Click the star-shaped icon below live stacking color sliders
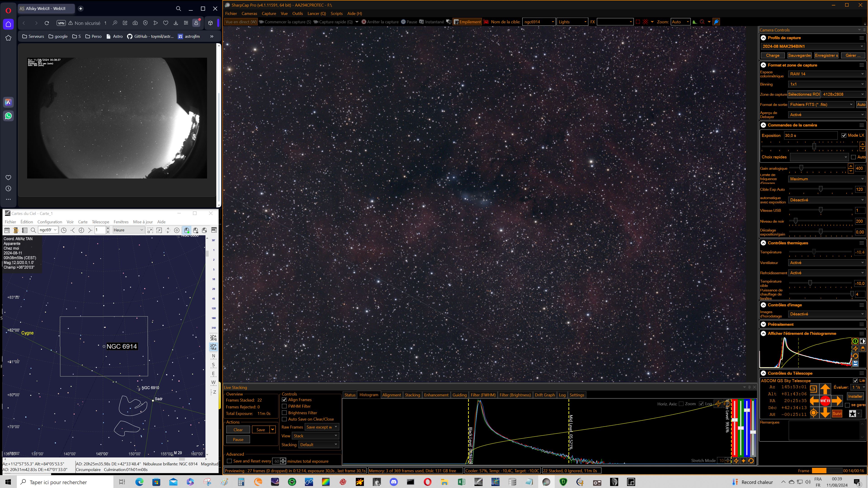868x488 pixels. pos(743,461)
